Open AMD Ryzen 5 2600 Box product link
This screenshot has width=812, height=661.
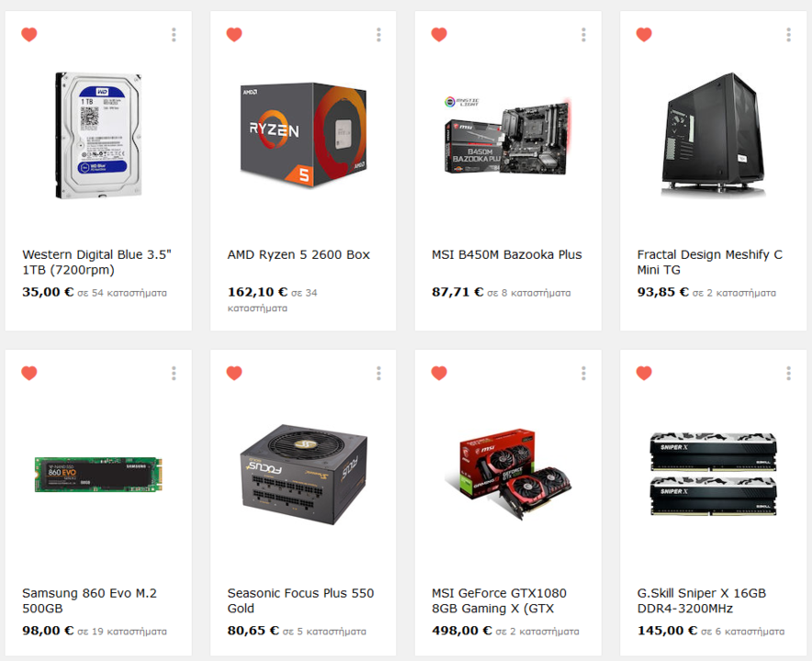(x=299, y=254)
